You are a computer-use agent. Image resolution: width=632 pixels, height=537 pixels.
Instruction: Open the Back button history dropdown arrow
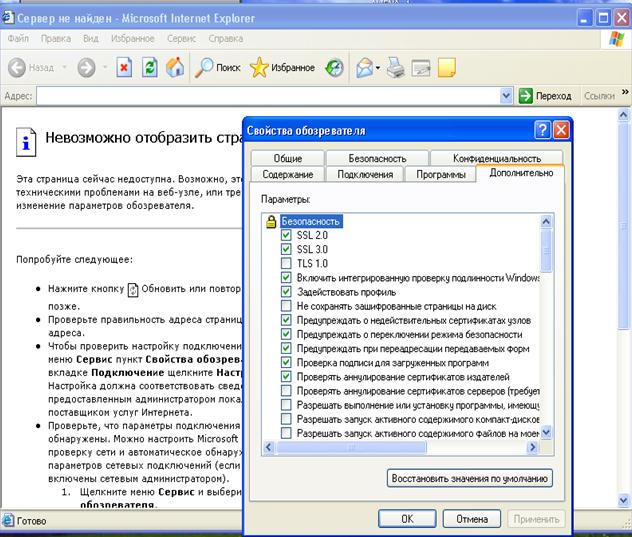[x=64, y=67]
